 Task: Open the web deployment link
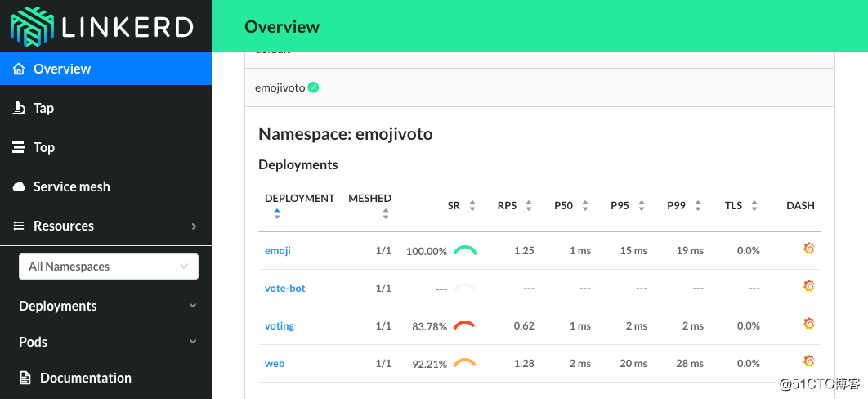[275, 364]
